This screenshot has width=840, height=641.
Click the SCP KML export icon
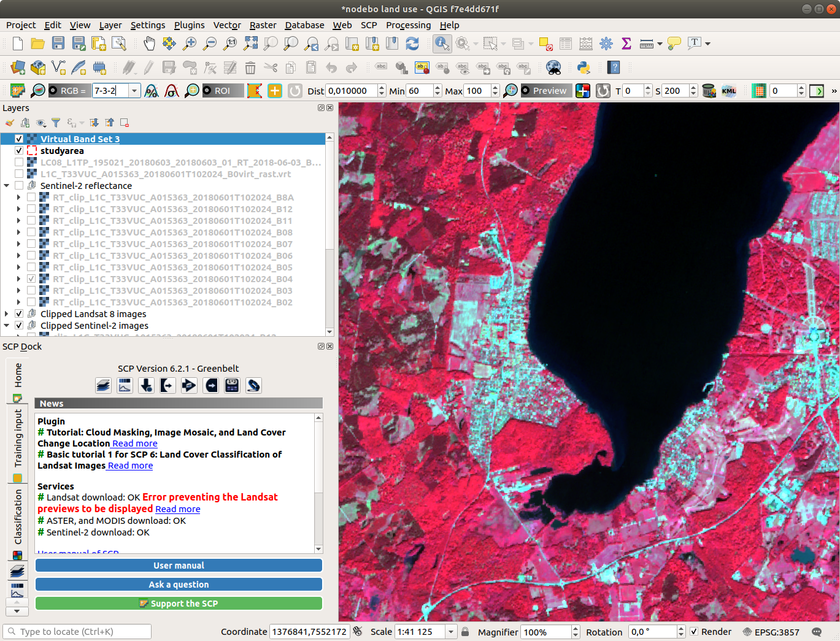(728, 91)
